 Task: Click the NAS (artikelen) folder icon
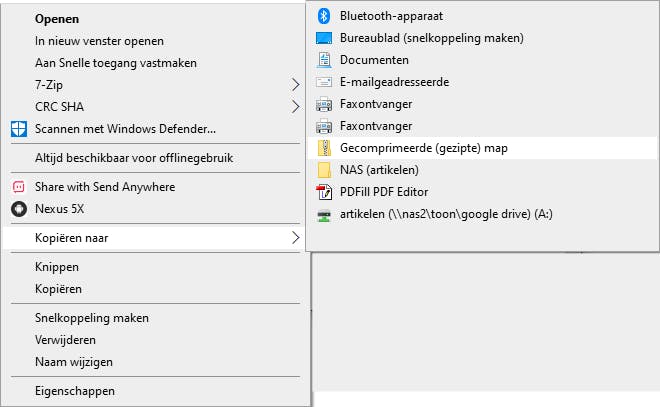pyautogui.click(x=324, y=170)
